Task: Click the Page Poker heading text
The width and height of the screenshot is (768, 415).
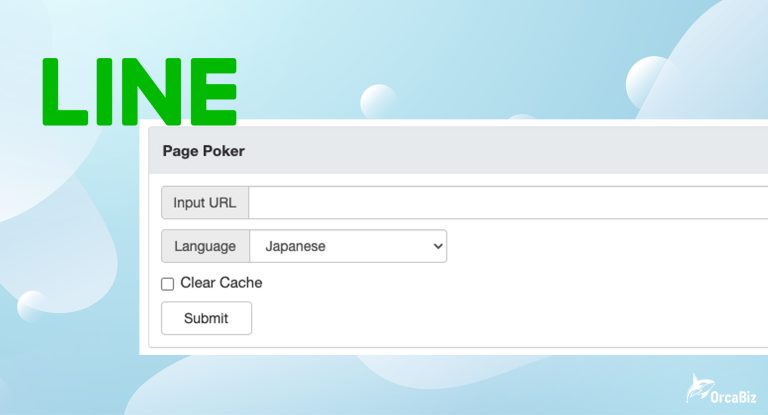Action: tap(203, 151)
